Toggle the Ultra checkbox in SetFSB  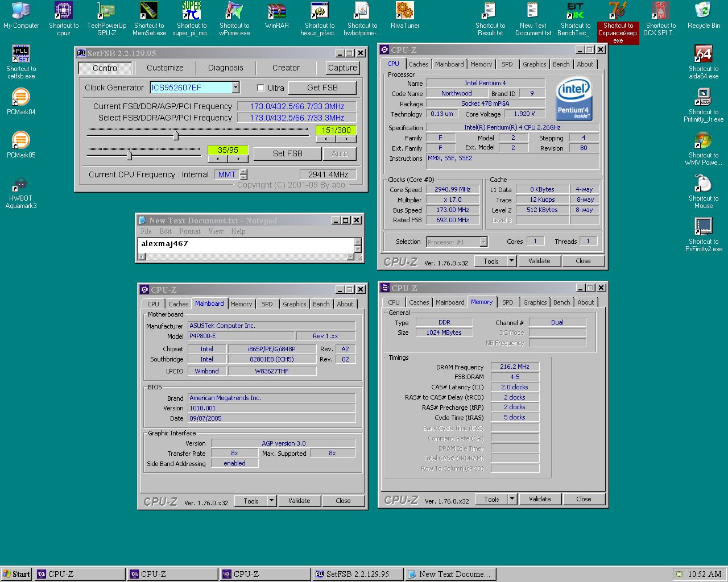click(x=260, y=88)
